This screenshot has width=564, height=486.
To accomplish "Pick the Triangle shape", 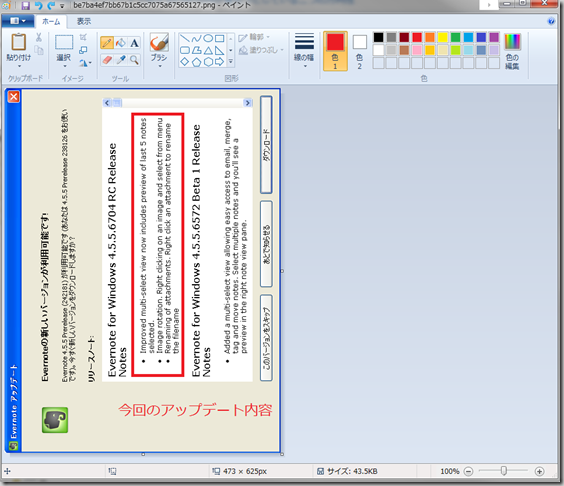I will click(208, 50).
